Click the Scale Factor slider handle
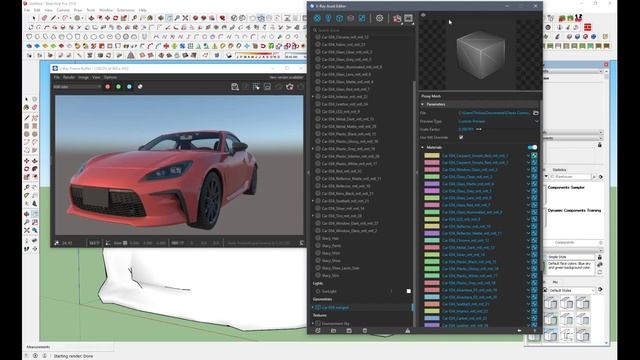This screenshot has width=640, height=360. [x=479, y=129]
